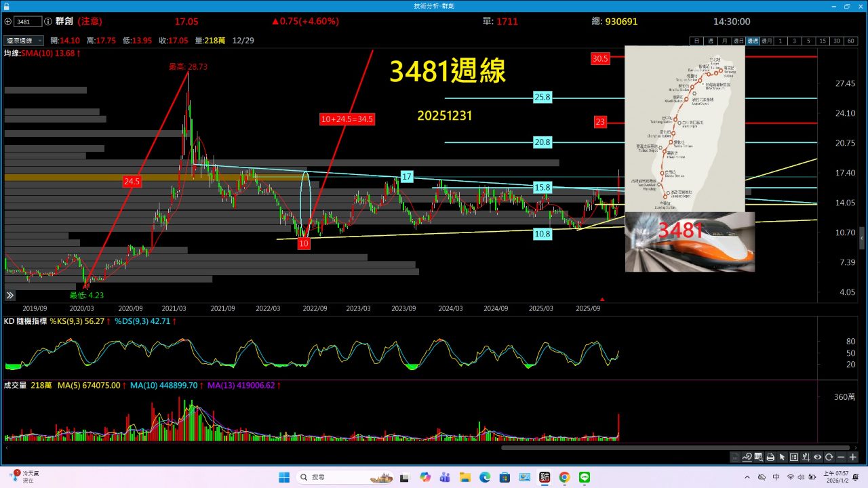Viewport: 868px width, 488px height.
Task: Open Chrome from the taskbar
Action: [564, 477]
